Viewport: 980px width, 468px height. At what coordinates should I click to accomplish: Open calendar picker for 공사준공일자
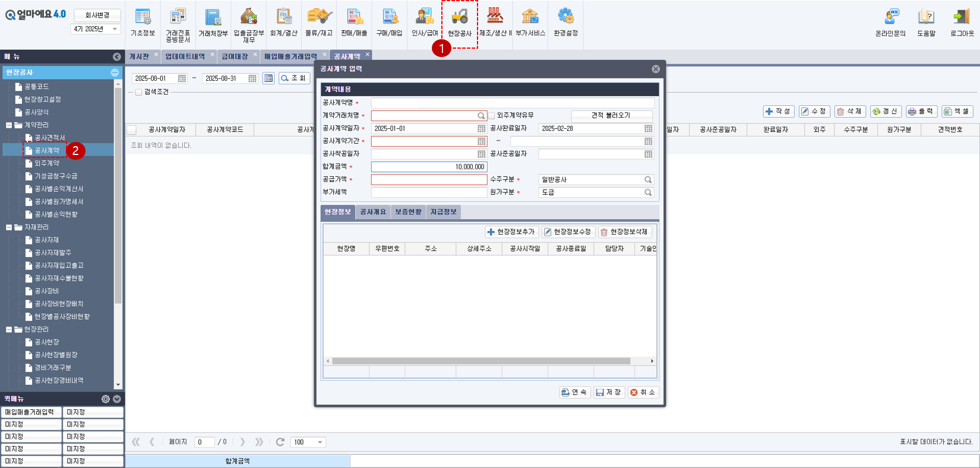tap(649, 154)
